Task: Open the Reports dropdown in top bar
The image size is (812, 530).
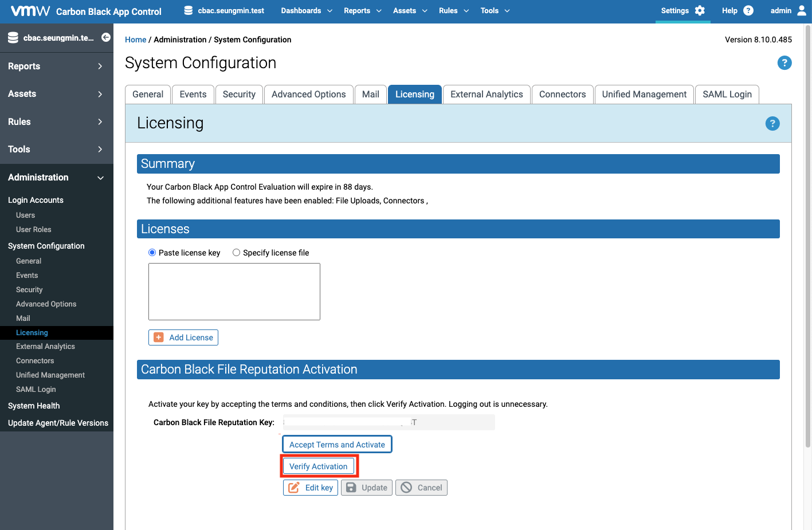Action: (x=363, y=10)
